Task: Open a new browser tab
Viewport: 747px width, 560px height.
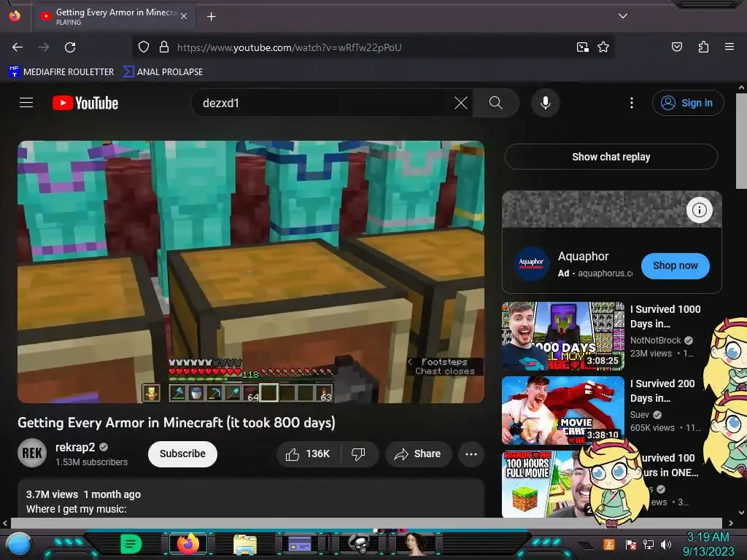Action: click(211, 17)
